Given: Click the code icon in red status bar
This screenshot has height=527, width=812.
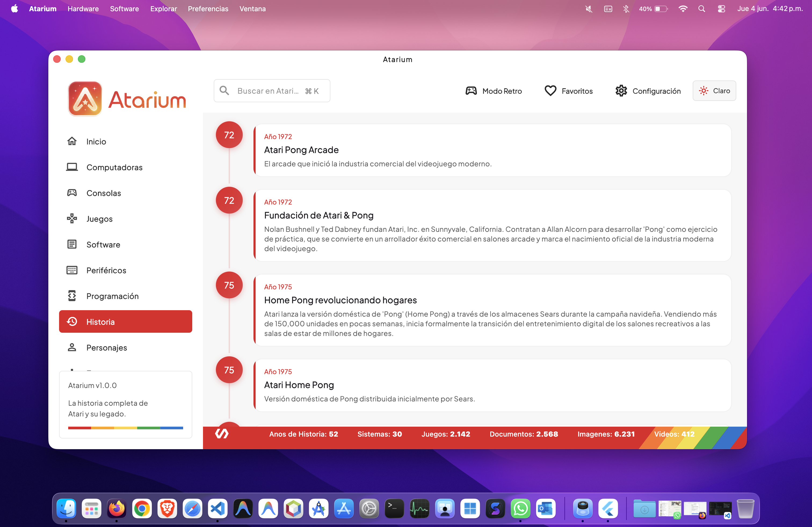Looking at the screenshot, I should (222, 434).
